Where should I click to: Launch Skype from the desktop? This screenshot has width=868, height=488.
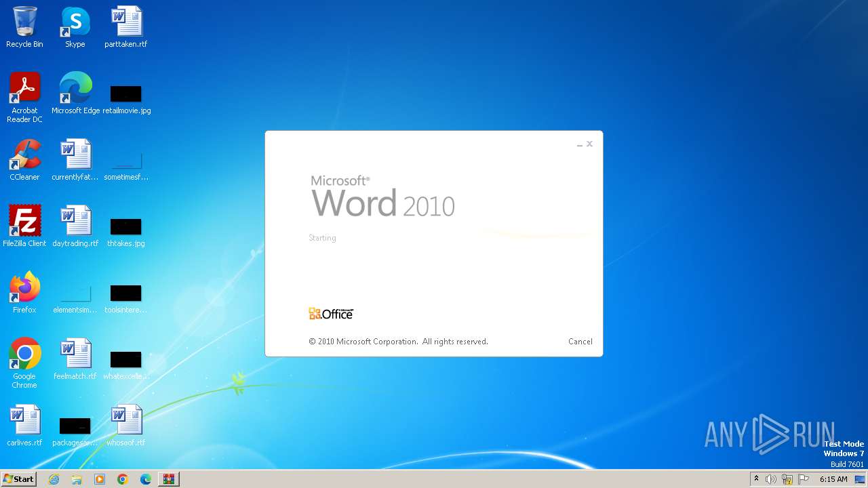click(75, 27)
